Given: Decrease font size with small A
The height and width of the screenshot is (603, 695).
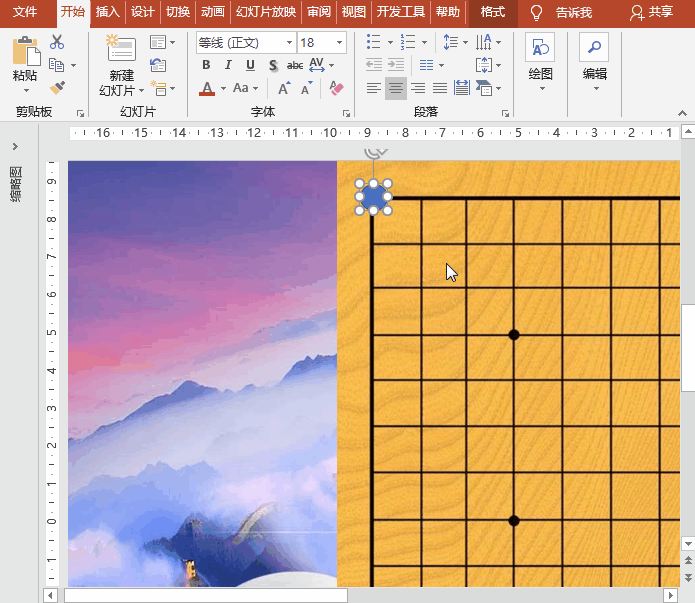Looking at the screenshot, I should point(306,88).
